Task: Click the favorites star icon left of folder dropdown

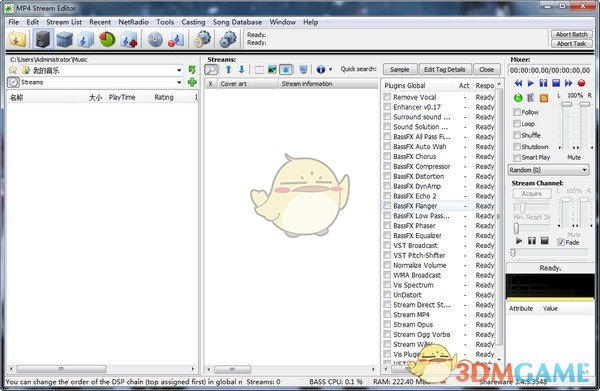Action: point(13,70)
